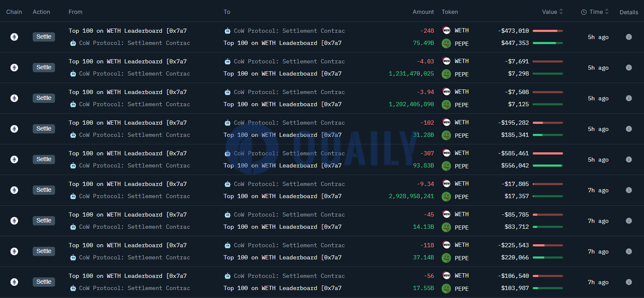
Task: Open Top 100 WETH Leaderboard sender for -3.94 swap
Action: pyautogui.click(x=128, y=92)
